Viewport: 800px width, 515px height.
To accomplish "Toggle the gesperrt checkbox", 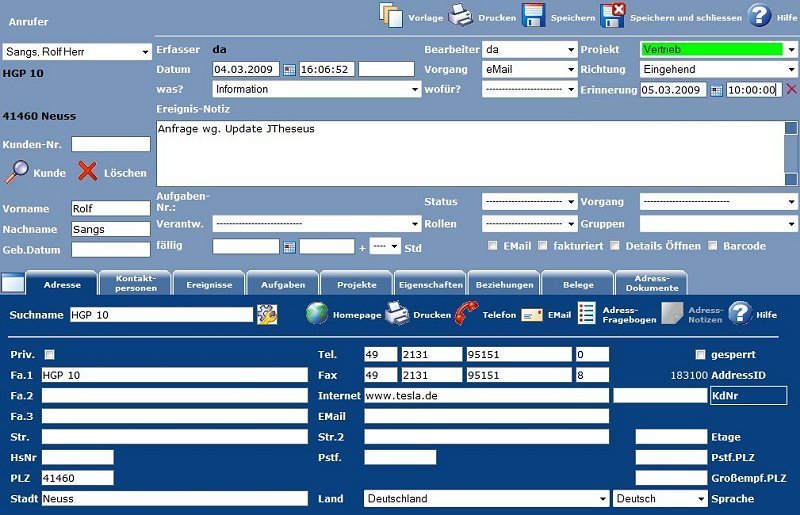I will click(700, 354).
